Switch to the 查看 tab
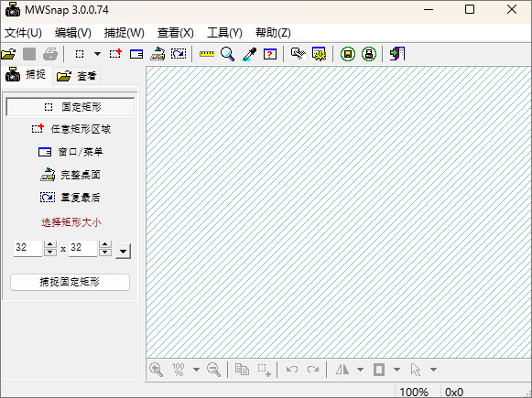 click(77, 76)
